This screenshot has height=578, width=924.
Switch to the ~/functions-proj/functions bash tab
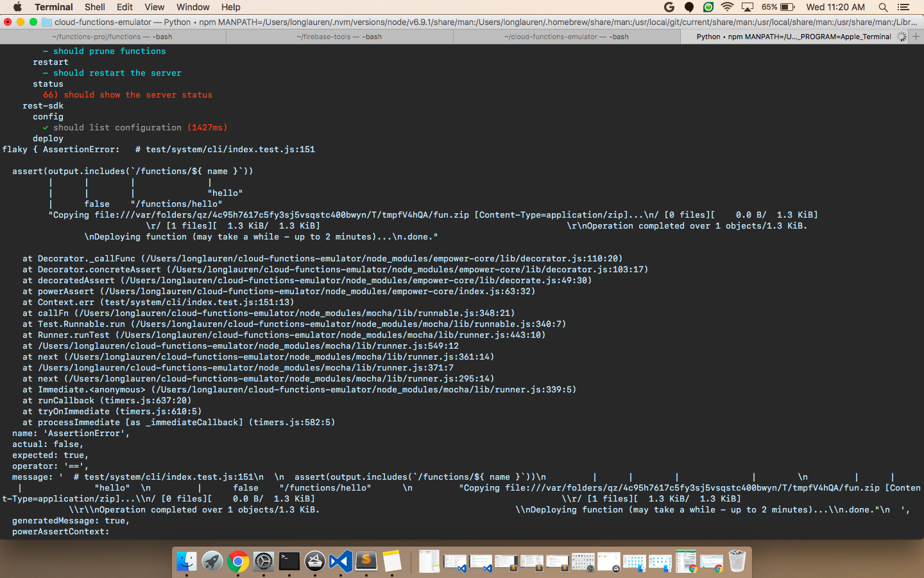point(113,37)
